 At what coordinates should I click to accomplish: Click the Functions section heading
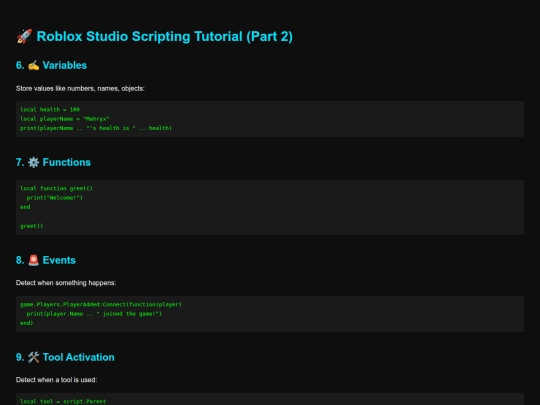pyautogui.click(x=53, y=162)
